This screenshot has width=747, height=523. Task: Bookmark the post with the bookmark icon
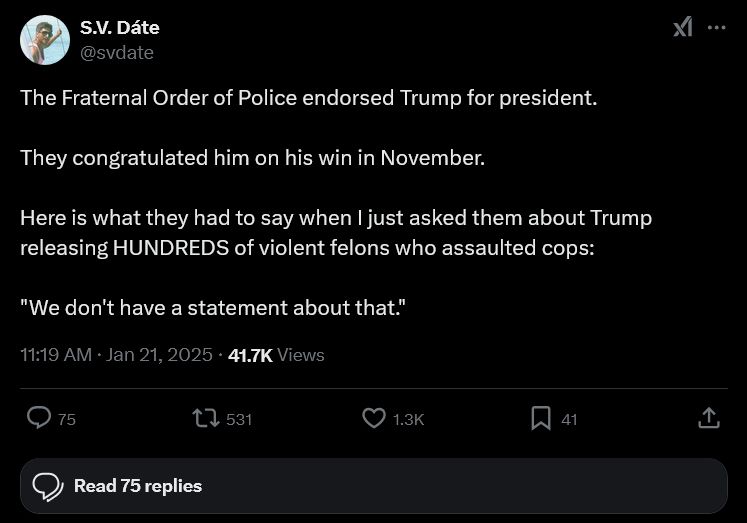click(x=541, y=418)
